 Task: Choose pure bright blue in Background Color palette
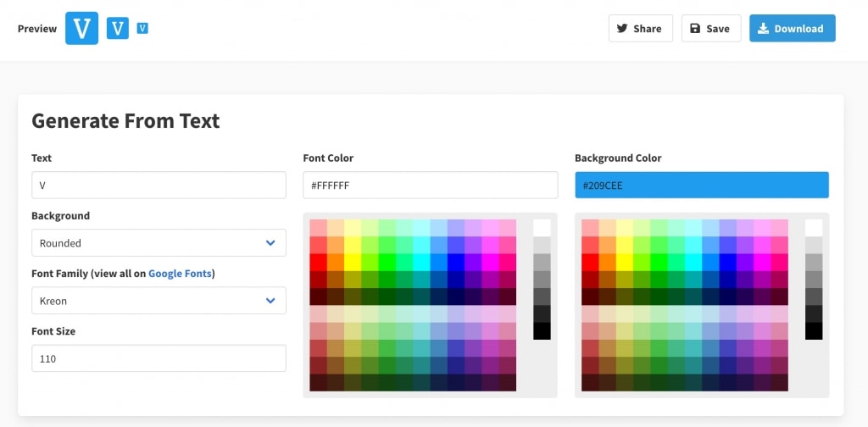tap(728, 262)
